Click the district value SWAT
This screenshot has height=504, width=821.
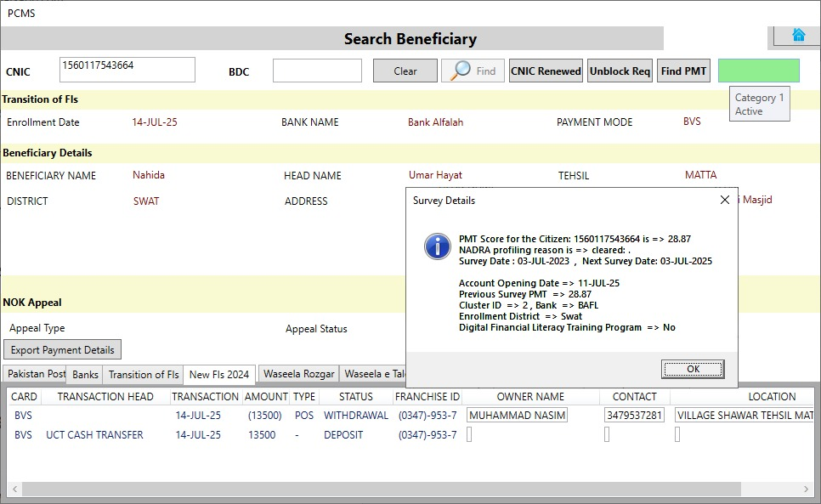pos(146,201)
